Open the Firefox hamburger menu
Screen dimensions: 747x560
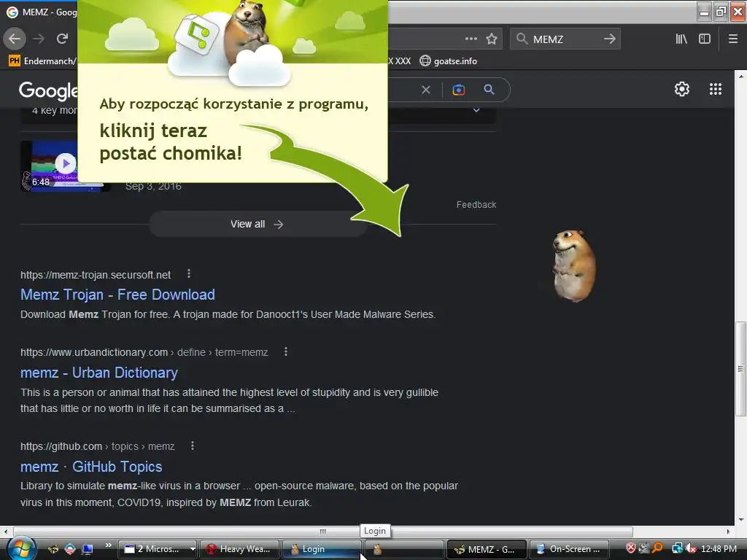733,39
